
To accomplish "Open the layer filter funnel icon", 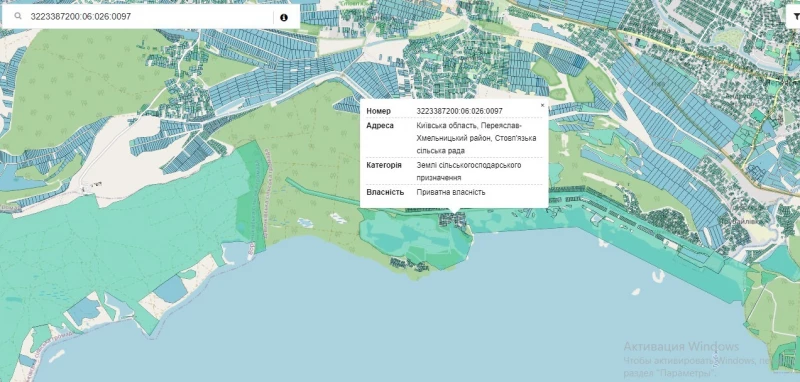I will pos(796,17).
